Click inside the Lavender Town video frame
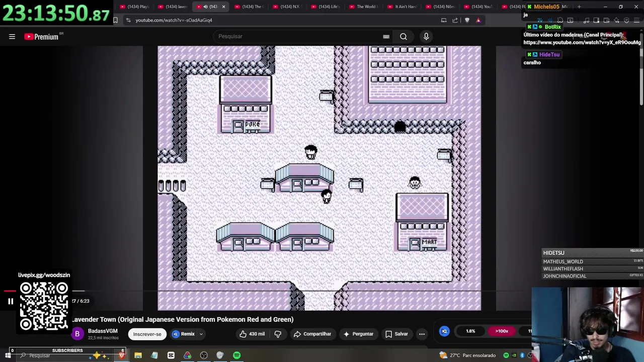 click(x=319, y=178)
